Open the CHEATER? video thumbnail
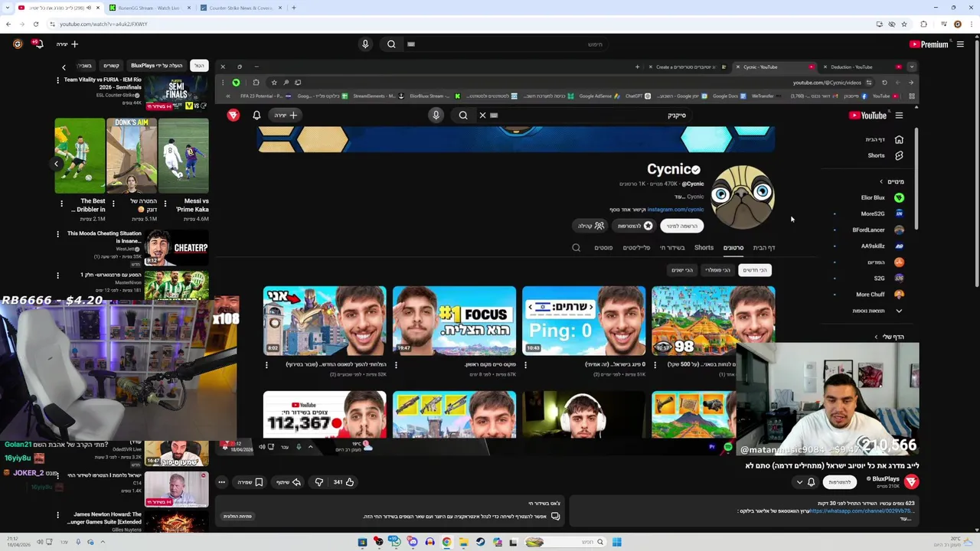The width and height of the screenshot is (980, 551). 176,247
